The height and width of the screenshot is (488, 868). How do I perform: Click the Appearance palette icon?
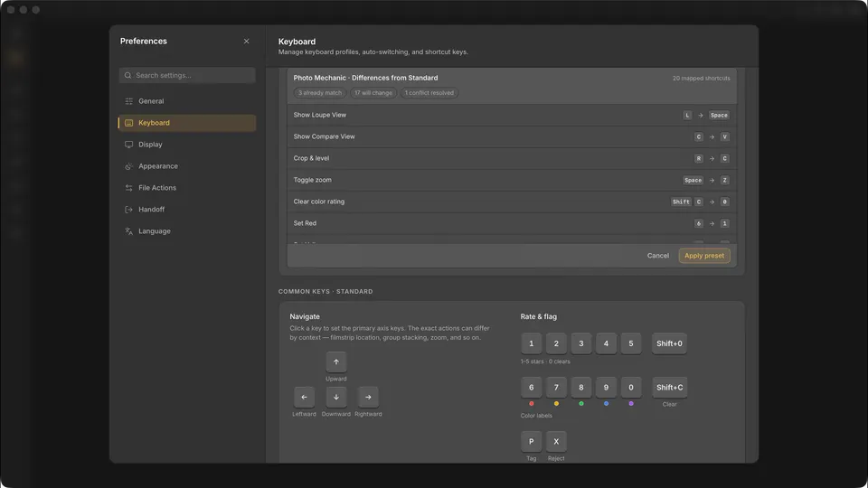point(129,166)
